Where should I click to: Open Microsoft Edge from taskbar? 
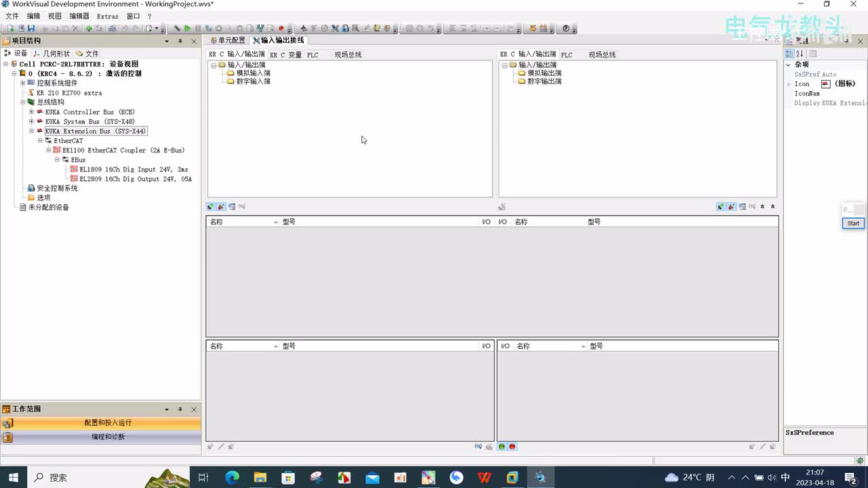[x=232, y=477]
